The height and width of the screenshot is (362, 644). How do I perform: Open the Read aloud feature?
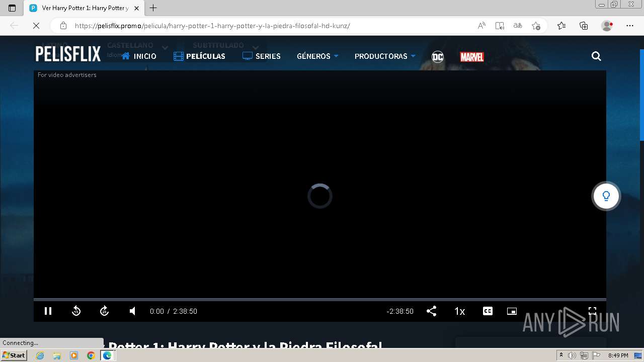tap(481, 26)
